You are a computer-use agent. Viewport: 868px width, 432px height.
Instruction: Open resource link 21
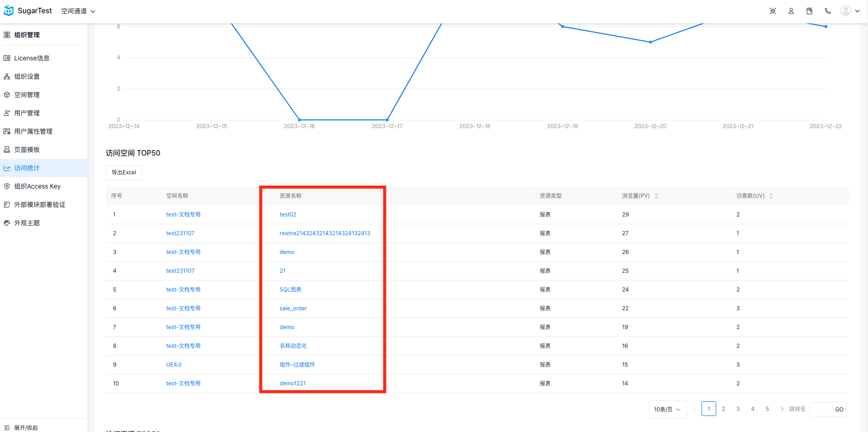[283, 271]
